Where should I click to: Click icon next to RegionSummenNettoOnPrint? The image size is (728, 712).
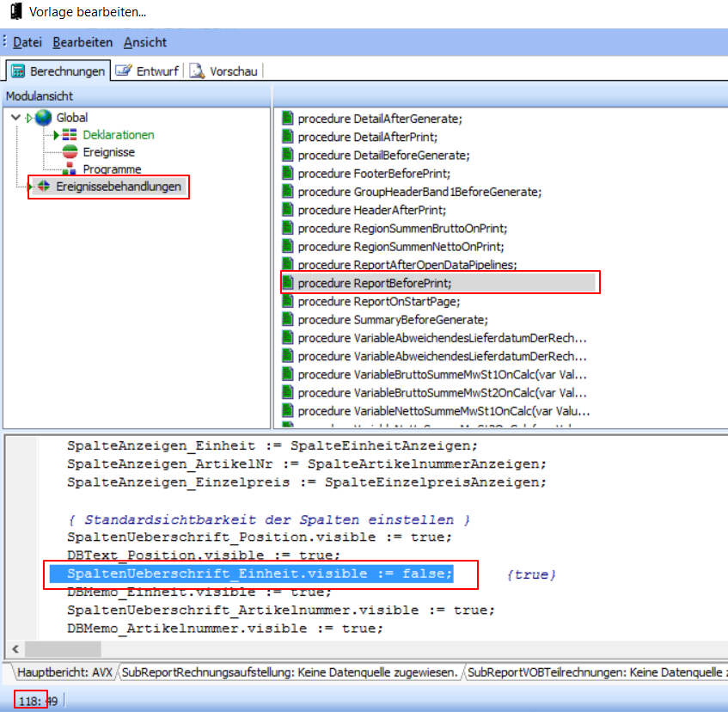[288, 246]
